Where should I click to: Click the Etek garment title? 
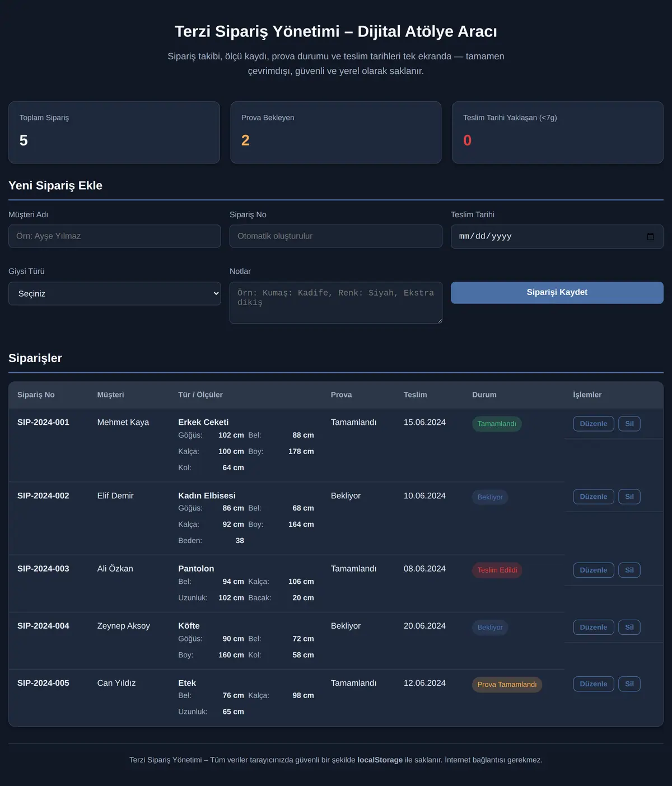tap(187, 683)
